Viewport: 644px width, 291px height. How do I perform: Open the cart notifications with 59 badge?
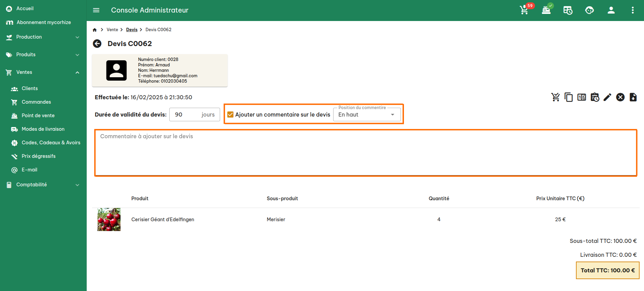pyautogui.click(x=524, y=10)
